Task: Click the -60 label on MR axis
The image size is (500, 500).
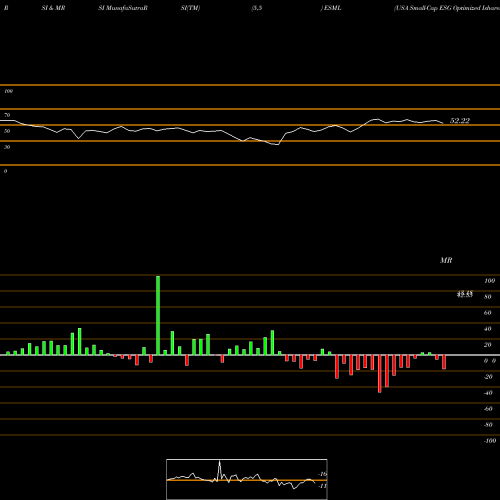Action: [x=488, y=409]
